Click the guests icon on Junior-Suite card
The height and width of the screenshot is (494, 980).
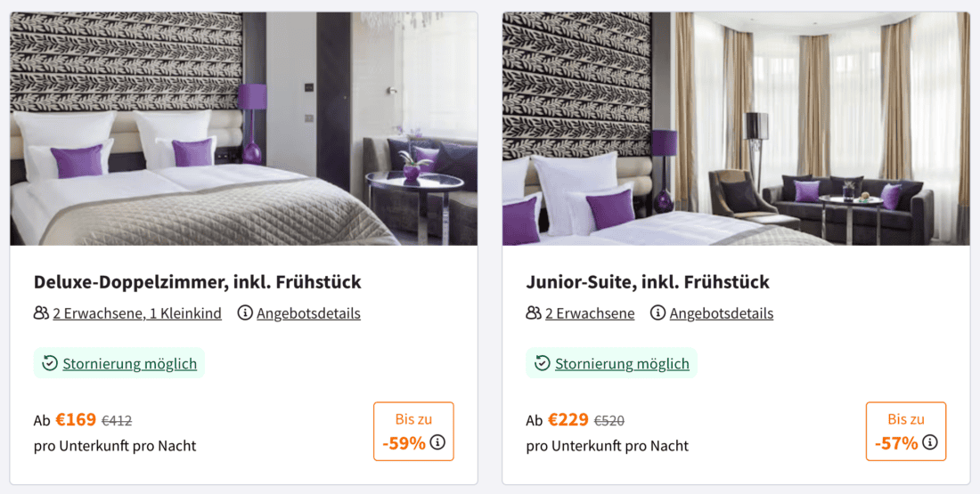click(534, 313)
